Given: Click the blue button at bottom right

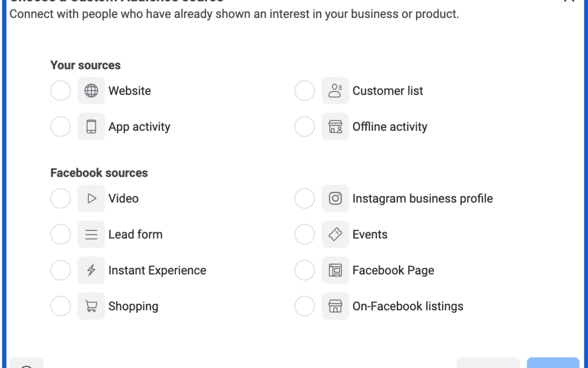Looking at the screenshot, I should [553, 363].
